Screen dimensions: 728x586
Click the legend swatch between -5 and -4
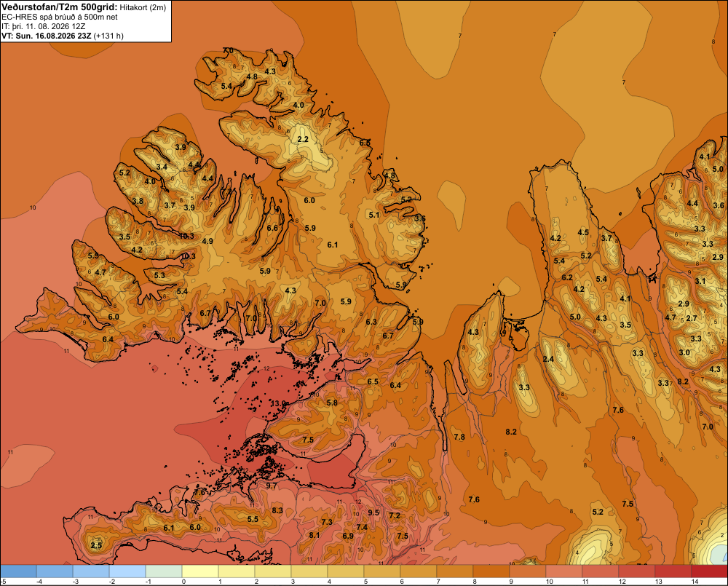(19, 571)
